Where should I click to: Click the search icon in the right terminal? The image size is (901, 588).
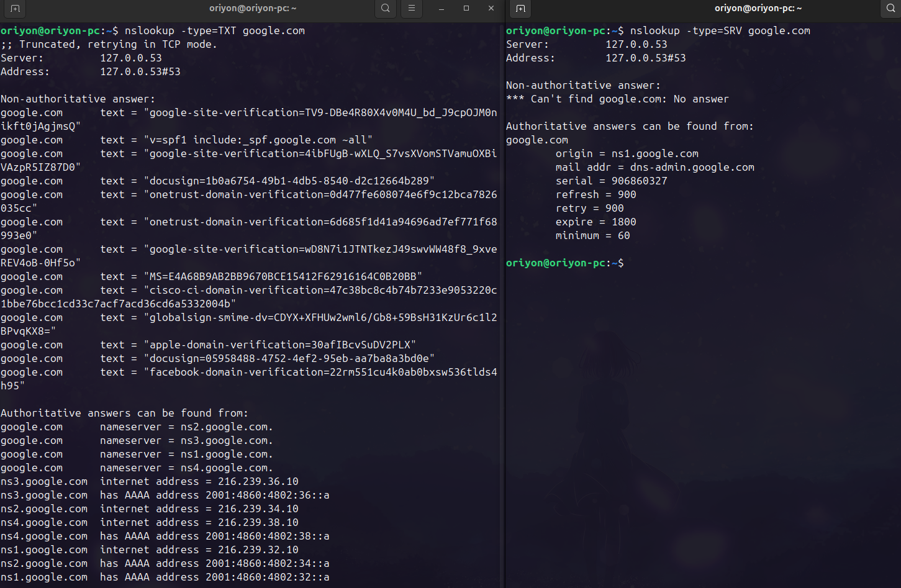tap(890, 9)
